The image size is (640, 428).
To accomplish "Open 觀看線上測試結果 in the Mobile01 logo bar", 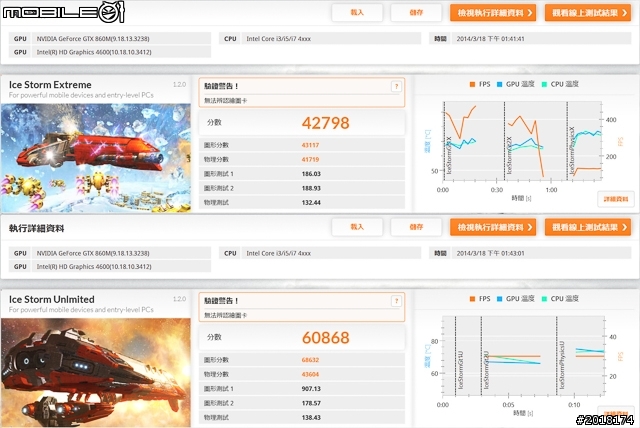I will click(588, 13).
